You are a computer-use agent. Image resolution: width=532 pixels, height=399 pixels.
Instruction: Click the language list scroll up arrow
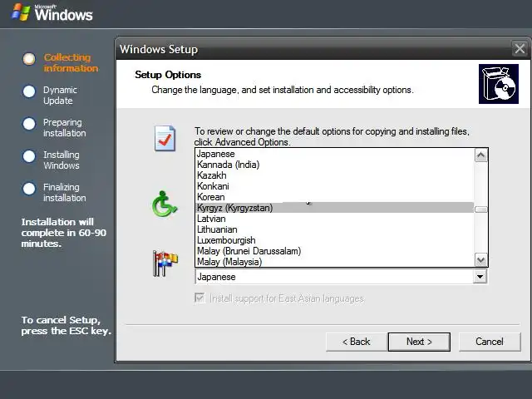(480, 155)
